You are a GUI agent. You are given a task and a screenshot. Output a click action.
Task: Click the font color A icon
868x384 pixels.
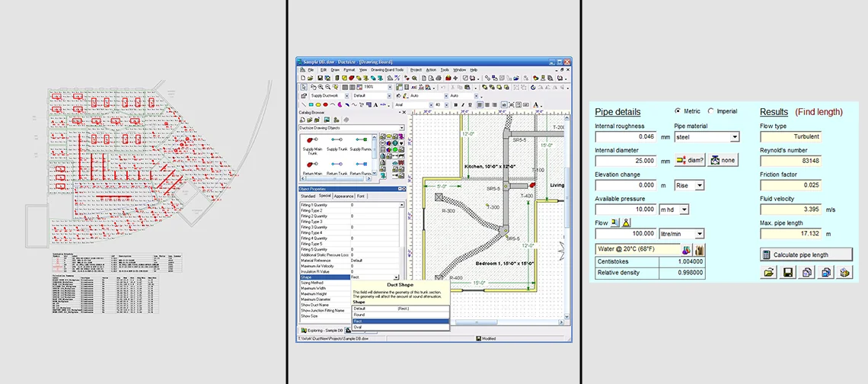coord(536,104)
